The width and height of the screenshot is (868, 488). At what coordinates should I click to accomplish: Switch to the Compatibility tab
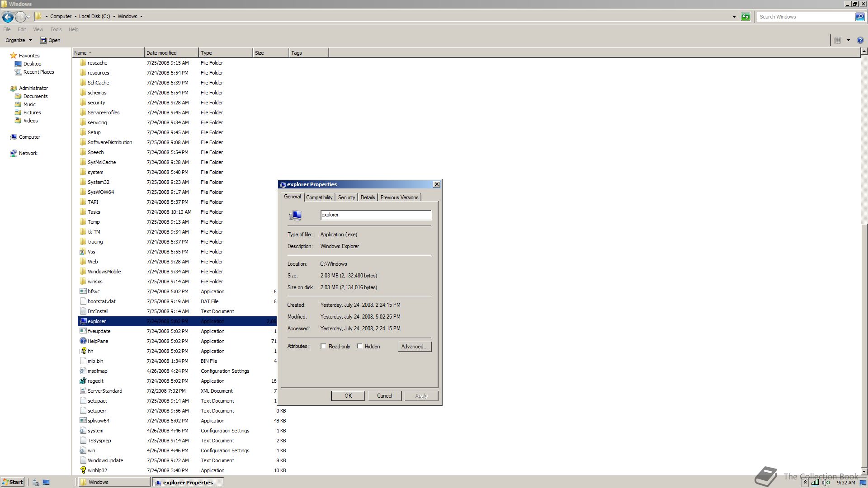pos(319,197)
